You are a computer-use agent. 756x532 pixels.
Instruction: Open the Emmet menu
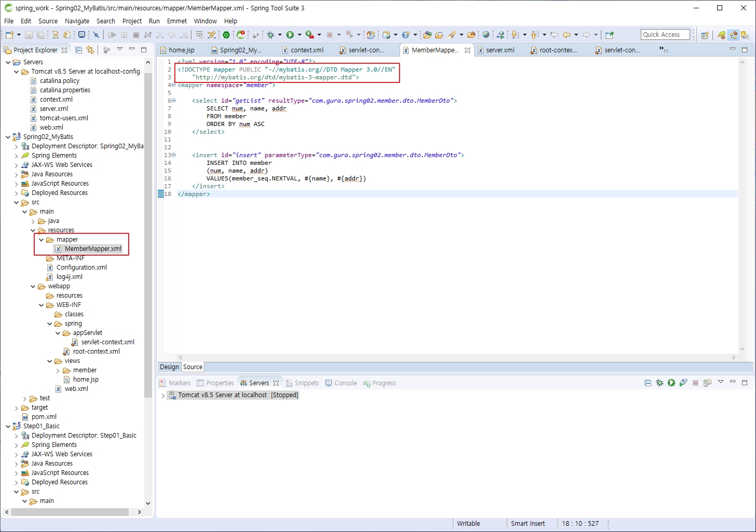coord(177,21)
